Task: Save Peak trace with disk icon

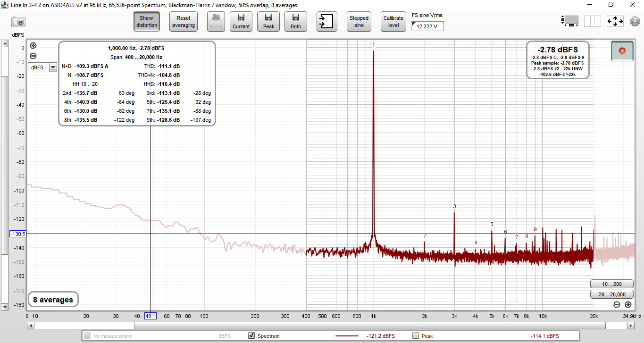Action: pyautogui.click(x=268, y=22)
